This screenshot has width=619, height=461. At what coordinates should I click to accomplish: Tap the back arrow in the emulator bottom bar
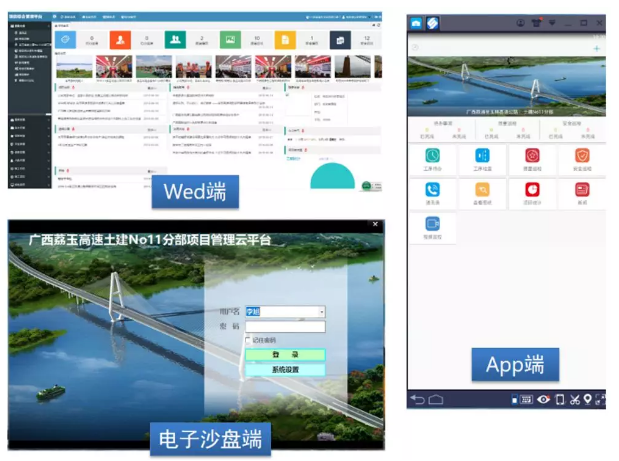(418, 399)
